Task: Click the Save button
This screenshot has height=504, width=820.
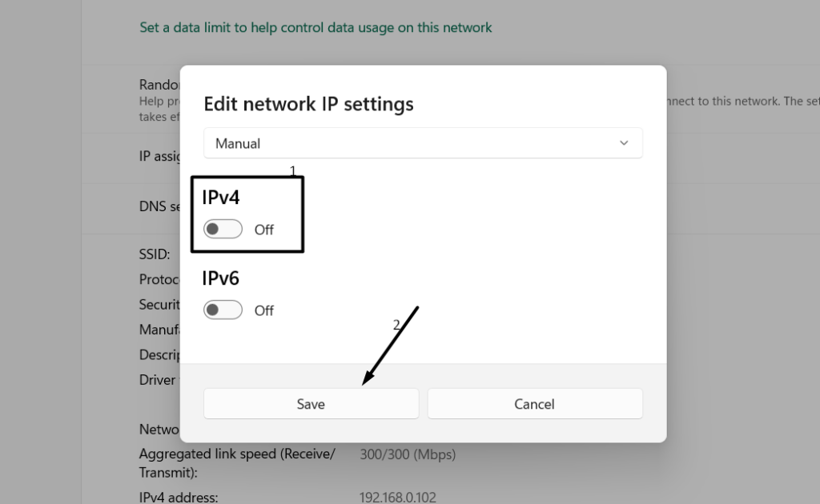Action: pyautogui.click(x=311, y=404)
